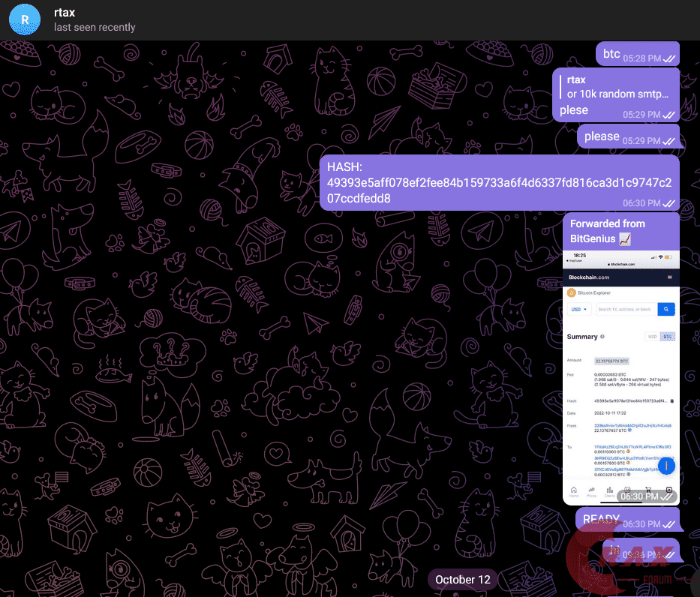Toggle Summary view to BTC
This screenshot has height=597, width=700.
click(666, 337)
